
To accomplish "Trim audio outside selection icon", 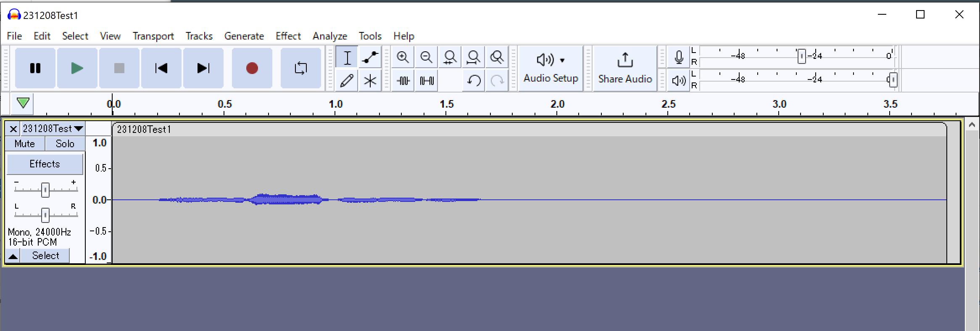I will click(x=403, y=80).
